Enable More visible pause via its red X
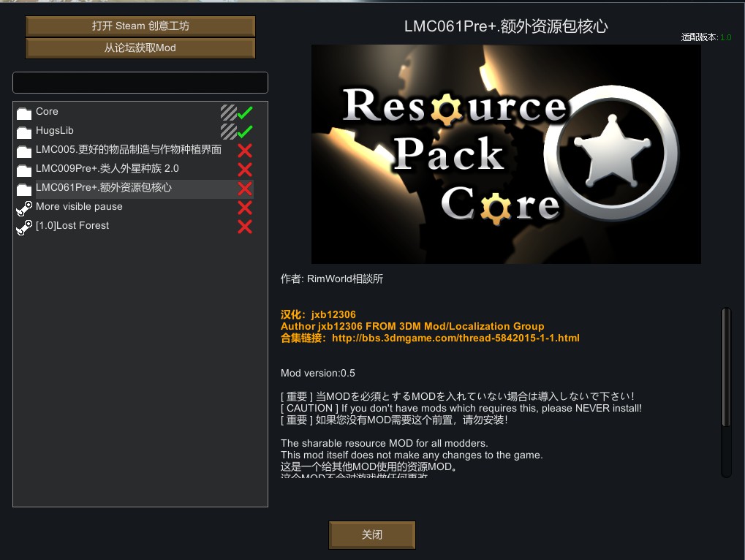The height and width of the screenshot is (560, 745). [x=245, y=207]
